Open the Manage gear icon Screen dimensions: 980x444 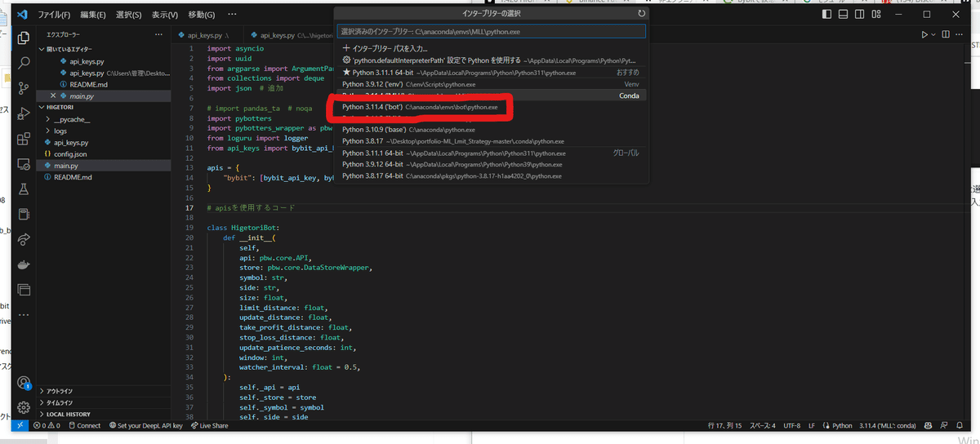pos(24,407)
